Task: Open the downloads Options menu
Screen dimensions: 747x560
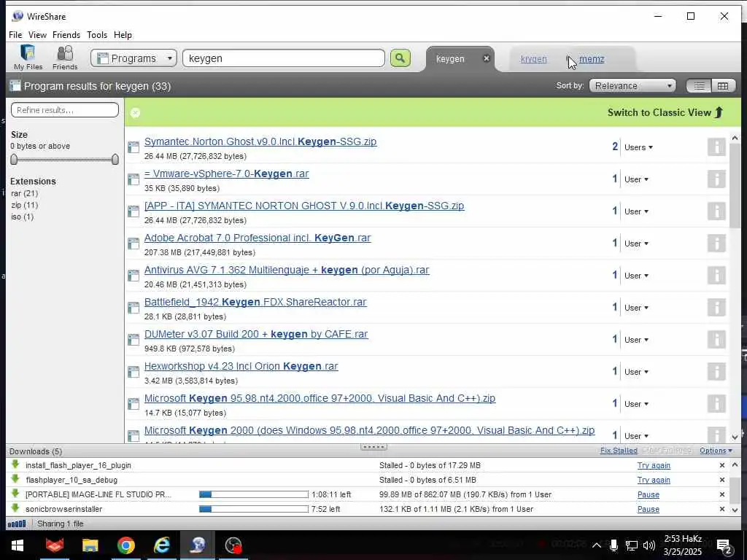Action: click(716, 451)
